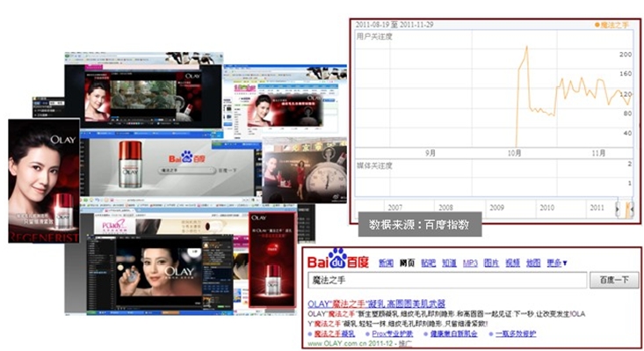Click the 百度一下 search button
This screenshot has width=644, height=351.
click(x=614, y=280)
